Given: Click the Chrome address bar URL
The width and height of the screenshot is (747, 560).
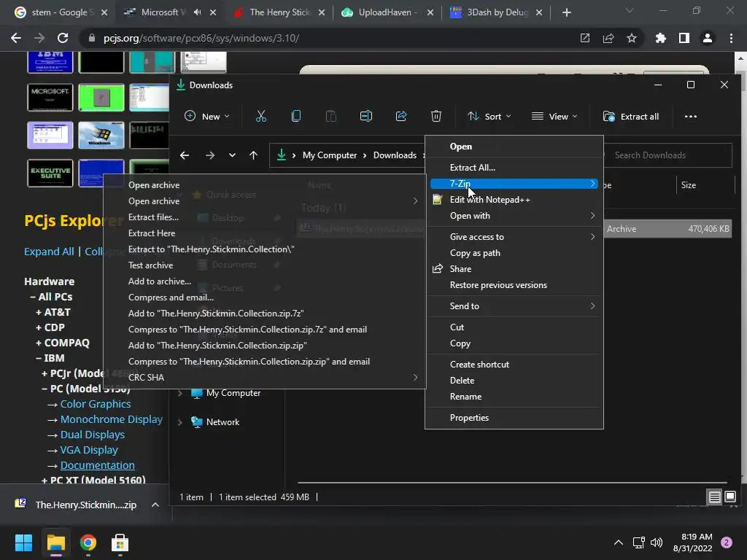Looking at the screenshot, I should pos(201,38).
